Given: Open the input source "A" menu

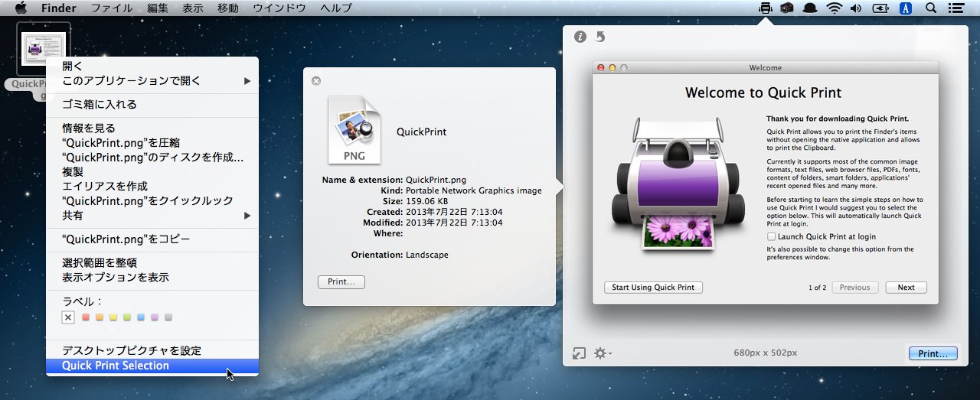Looking at the screenshot, I should [906, 8].
